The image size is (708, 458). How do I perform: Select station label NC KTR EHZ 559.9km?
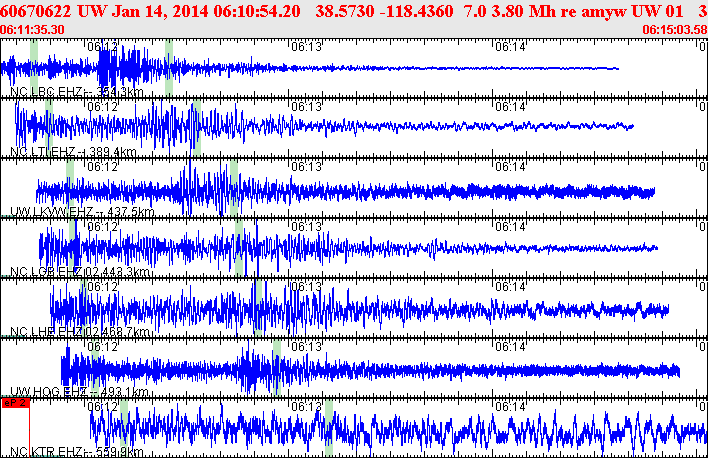(x=77, y=452)
